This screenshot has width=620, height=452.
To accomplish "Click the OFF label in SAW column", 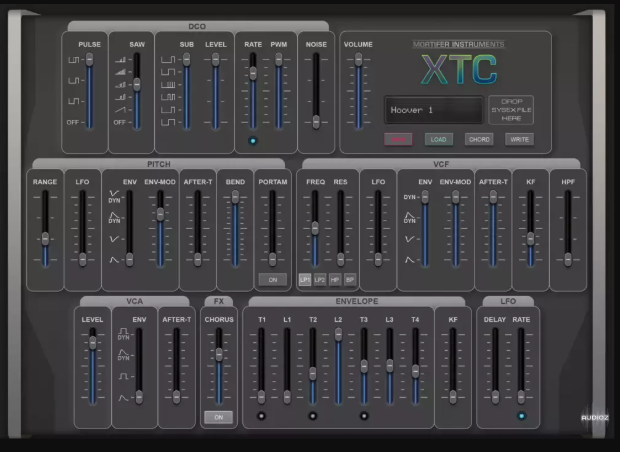I will coord(120,122).
